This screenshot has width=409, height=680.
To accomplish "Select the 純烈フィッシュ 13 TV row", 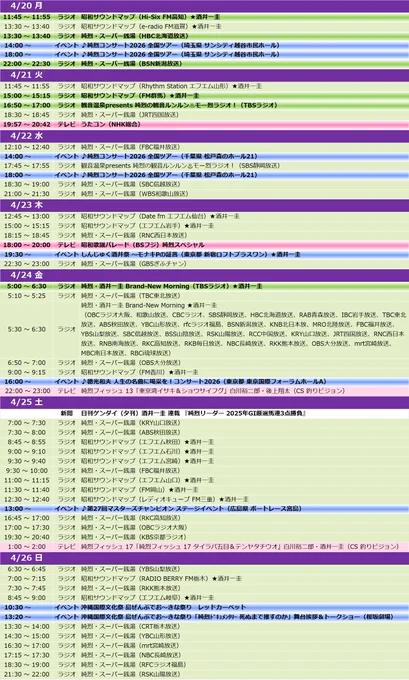I will click(204, 391).
